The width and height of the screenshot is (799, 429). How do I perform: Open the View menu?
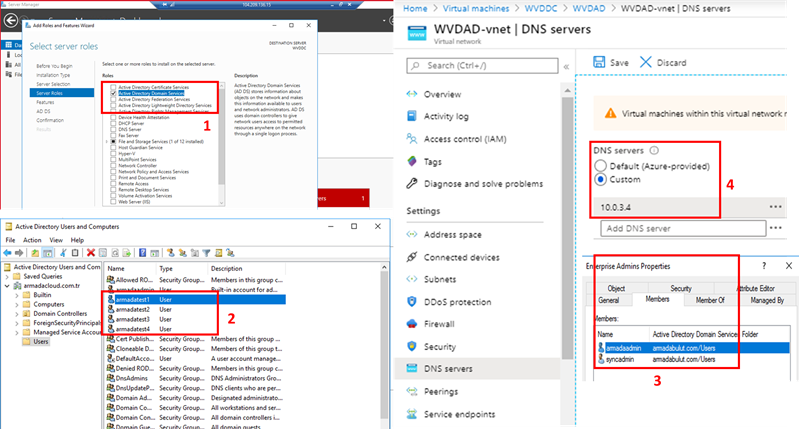point(56,240)
